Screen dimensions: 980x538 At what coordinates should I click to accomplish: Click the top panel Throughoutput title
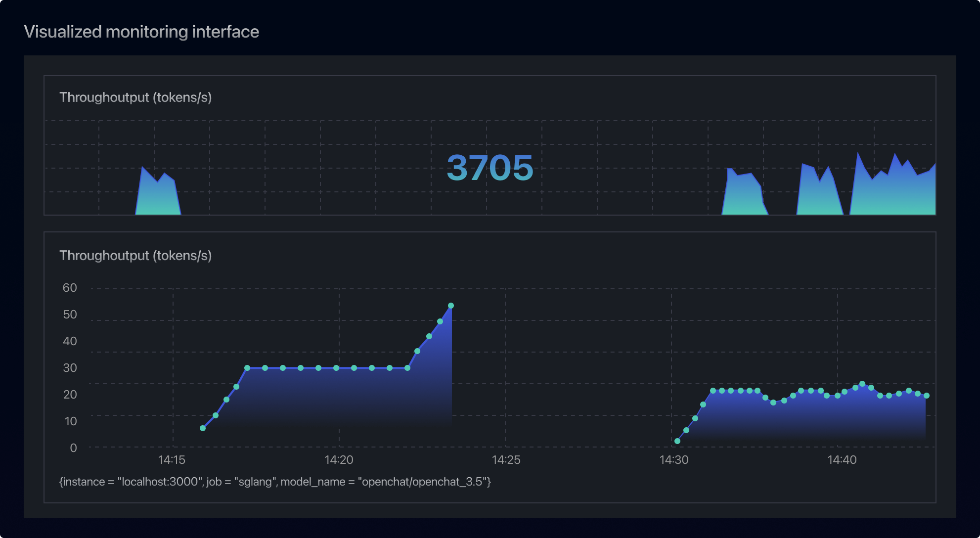coord(135,97)
